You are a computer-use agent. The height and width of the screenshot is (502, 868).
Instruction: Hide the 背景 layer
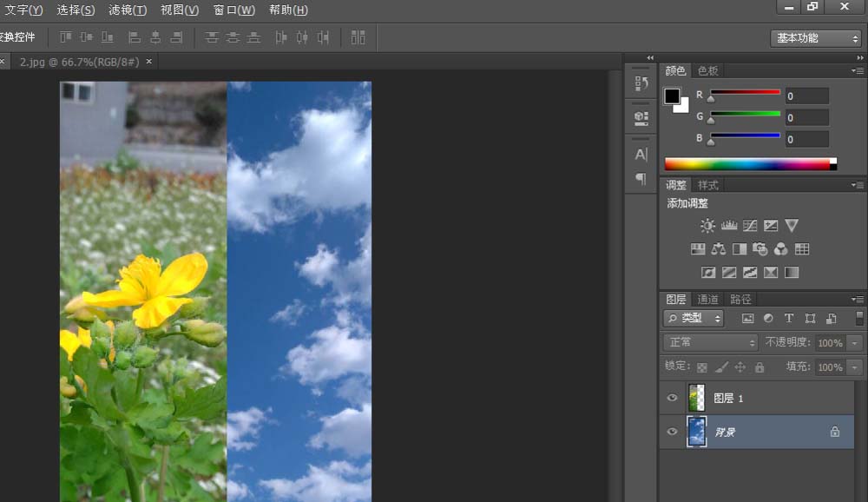click(672, 432)
